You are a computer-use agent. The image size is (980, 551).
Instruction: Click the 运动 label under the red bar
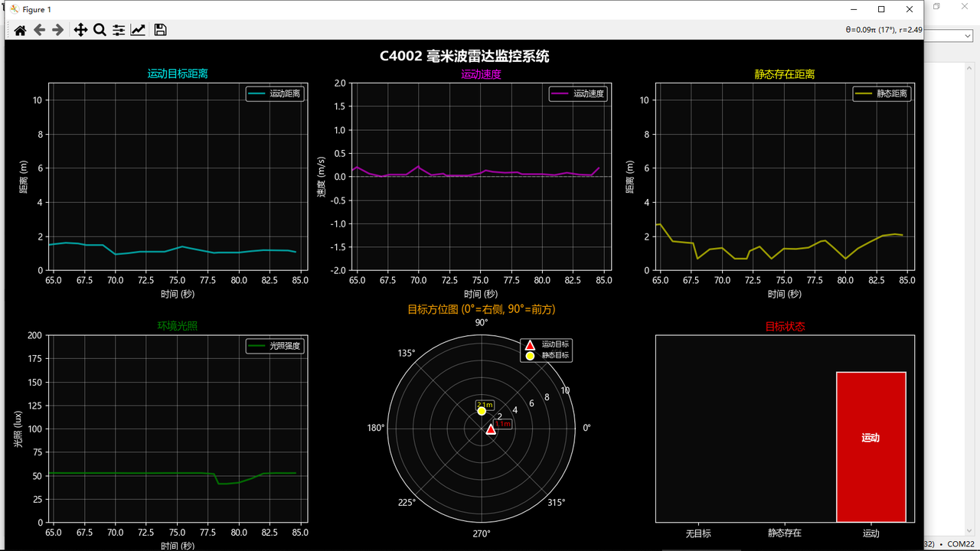[x=871, y=533]
